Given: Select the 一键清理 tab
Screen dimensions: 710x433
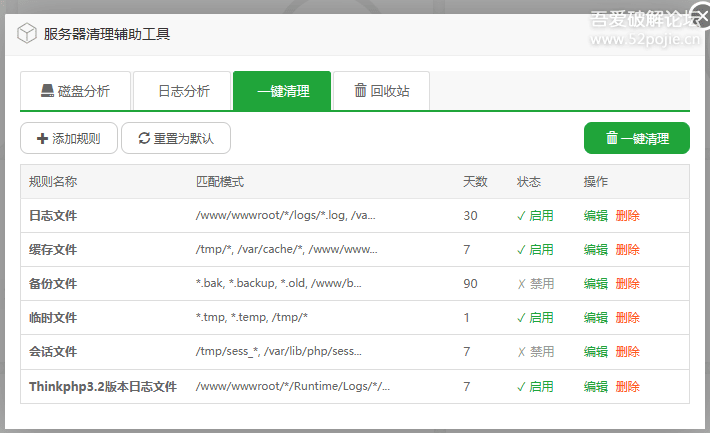Looking at the screenshot, I should coord(281,91).
